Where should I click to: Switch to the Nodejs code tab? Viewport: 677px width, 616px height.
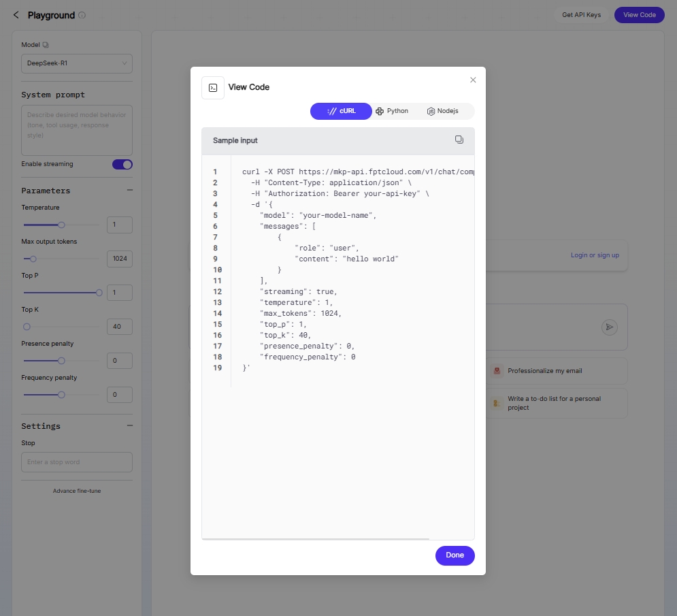[442, 111]
